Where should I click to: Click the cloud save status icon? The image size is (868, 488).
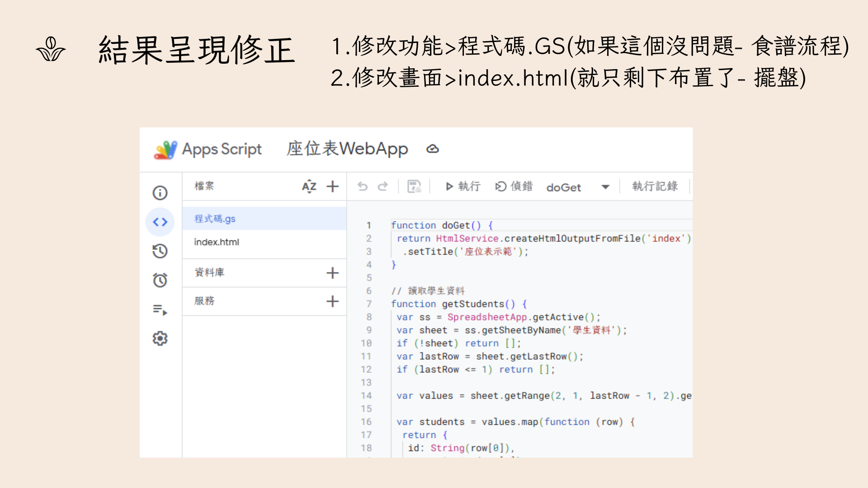click(433, 149)
